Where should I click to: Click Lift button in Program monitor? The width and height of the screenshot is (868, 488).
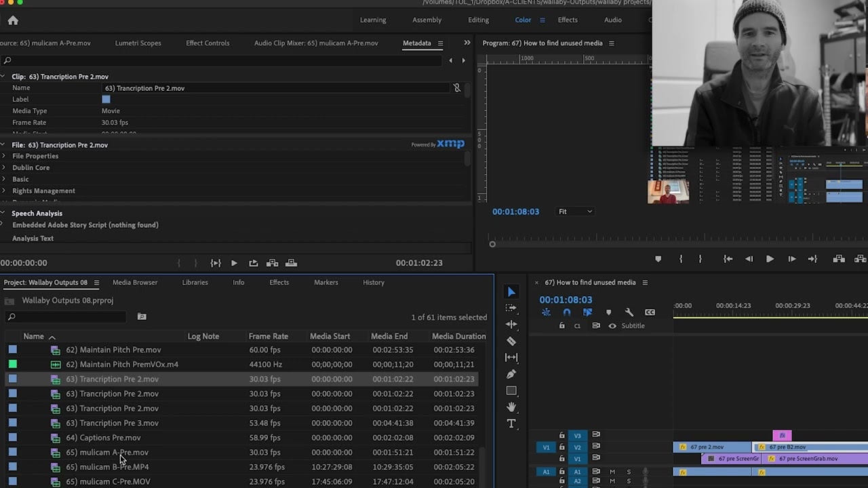coord(839,259)
